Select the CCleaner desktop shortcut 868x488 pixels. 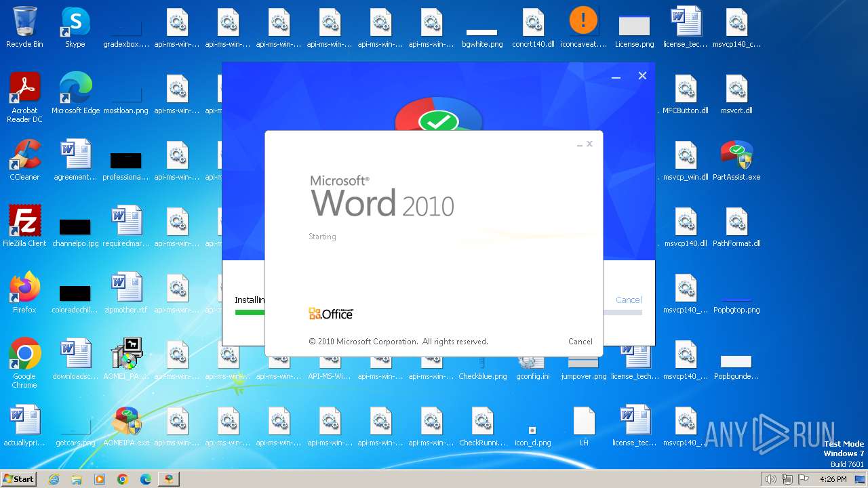tap(24, 160)
